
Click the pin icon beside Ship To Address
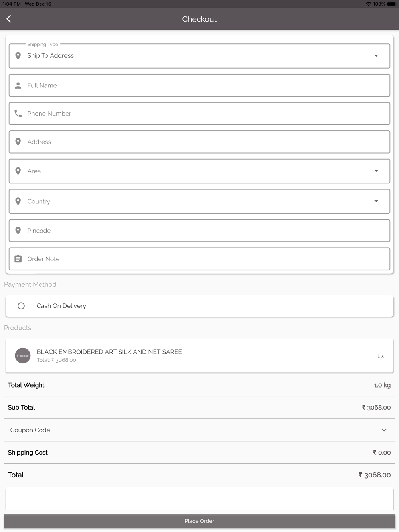tap(18, 56)
